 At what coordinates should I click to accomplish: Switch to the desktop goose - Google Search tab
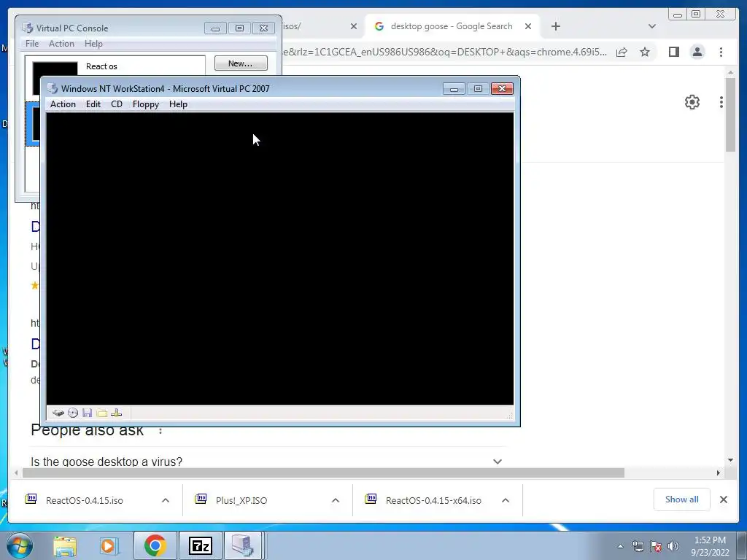[450, 27]
